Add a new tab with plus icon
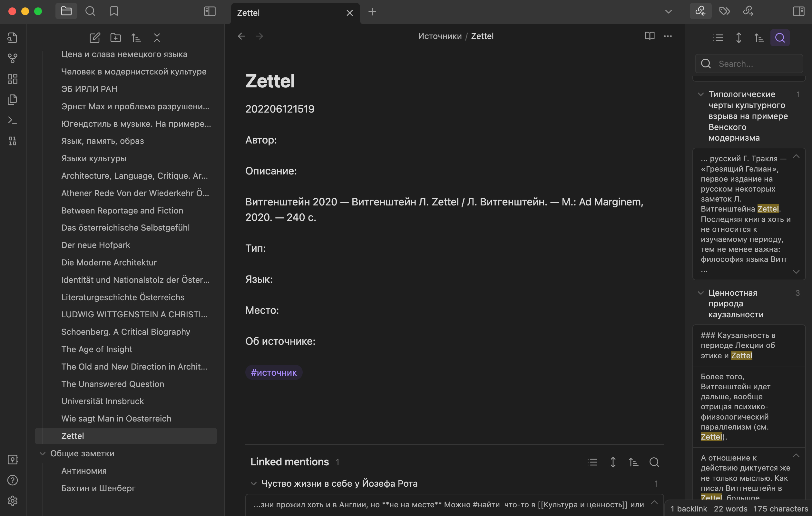The image size is (812, 516). point(372,12)
